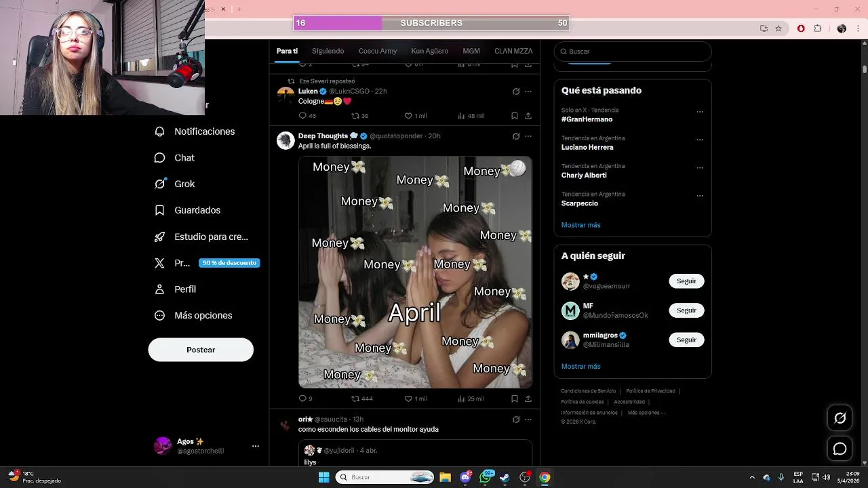View stats of Luken's post, 48 mil
The height and width of the screenshot is (488, 868).
coord(471,116)
